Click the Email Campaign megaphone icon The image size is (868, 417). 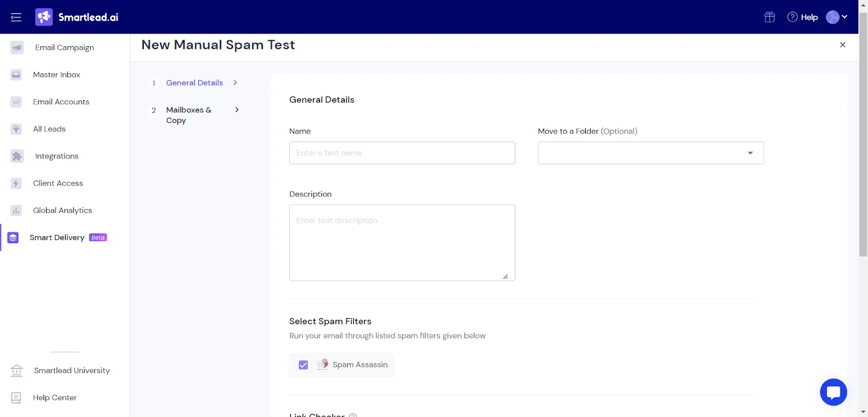tap(17, 48)
